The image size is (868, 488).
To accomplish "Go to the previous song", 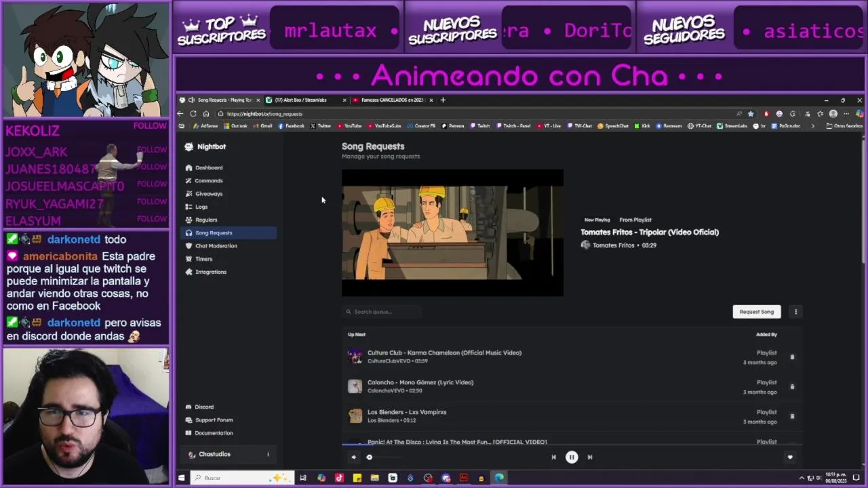I will pos(553,457).
